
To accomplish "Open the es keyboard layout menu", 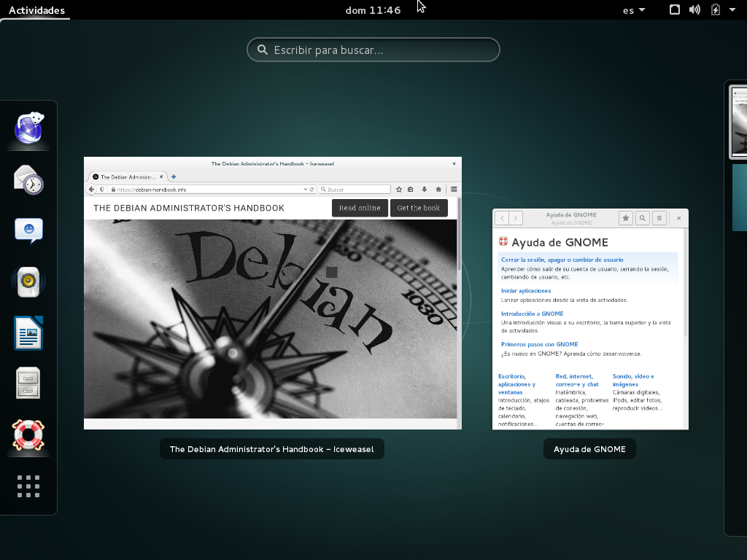I will 634,10.
